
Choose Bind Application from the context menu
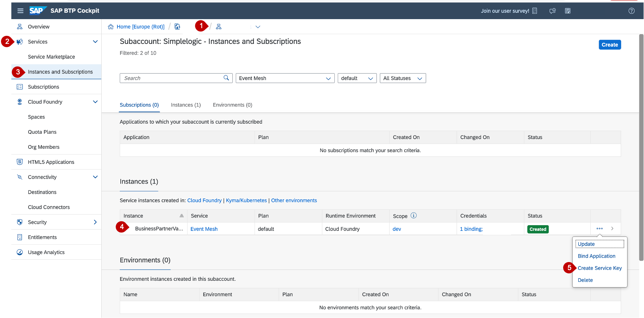[x=596, y=256]
